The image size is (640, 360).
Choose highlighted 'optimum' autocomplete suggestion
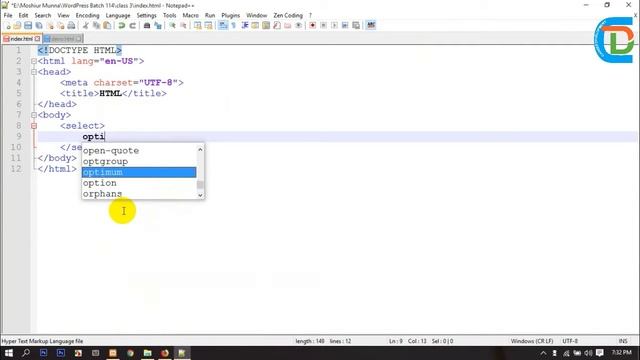pyautogui.click(x=139, y=172)
